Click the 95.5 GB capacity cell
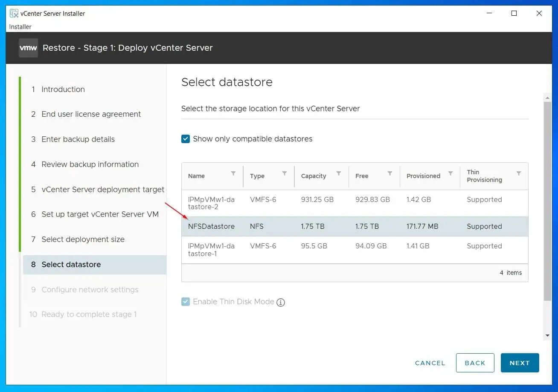The height and width of the screenshot is (392, 558). [x=314, y=246]
